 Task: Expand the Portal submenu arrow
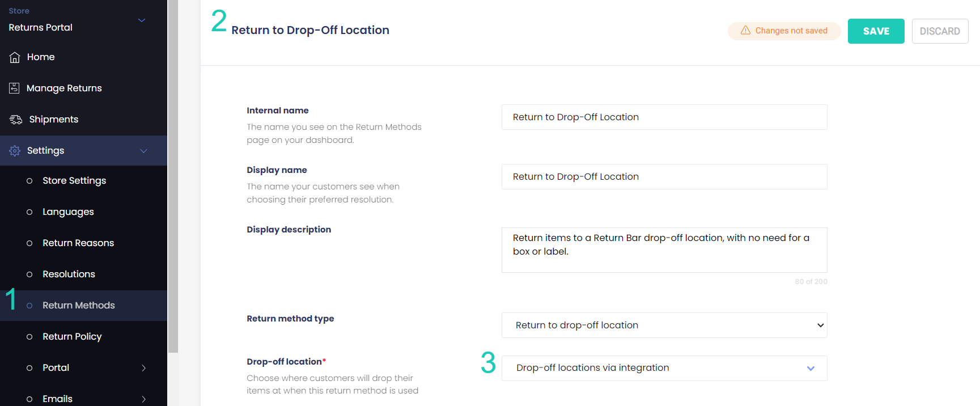[x=144, y=368]
